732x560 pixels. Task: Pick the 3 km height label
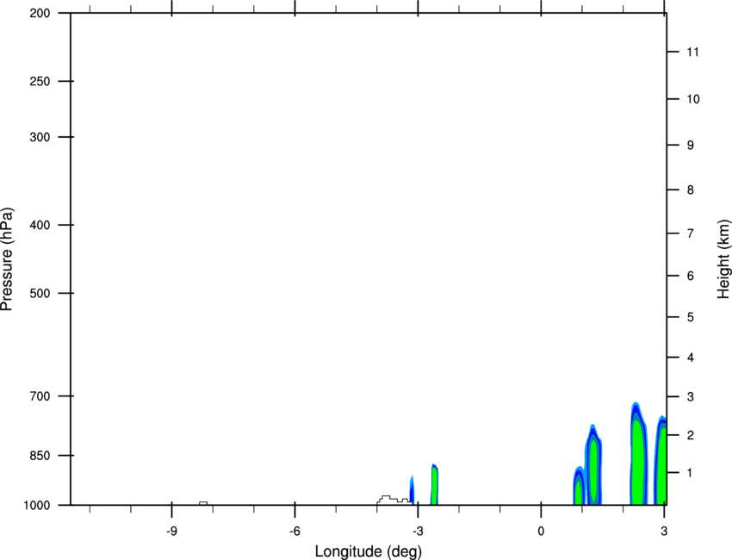coord(690,397)
